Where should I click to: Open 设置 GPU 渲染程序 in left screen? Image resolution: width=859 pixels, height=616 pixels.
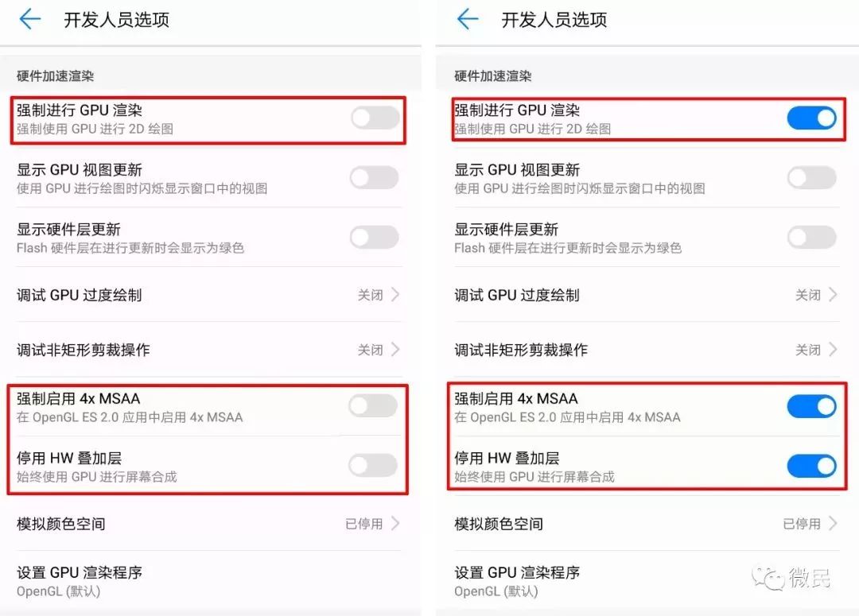pyautogui.click(x=208, y=581)
